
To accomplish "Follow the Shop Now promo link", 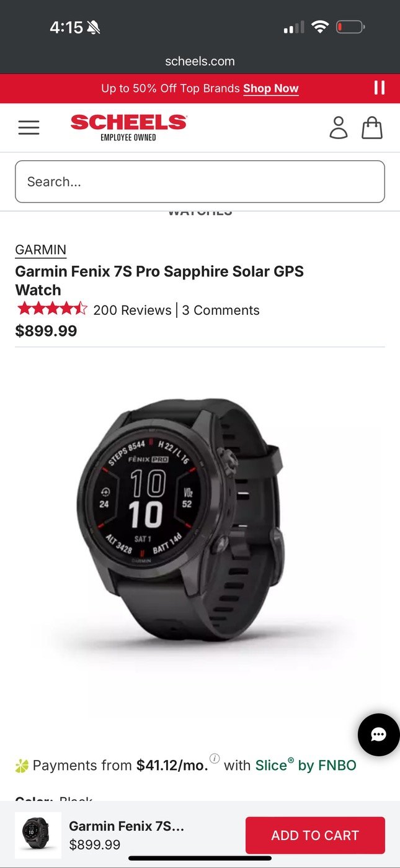I will click(270, 88).
